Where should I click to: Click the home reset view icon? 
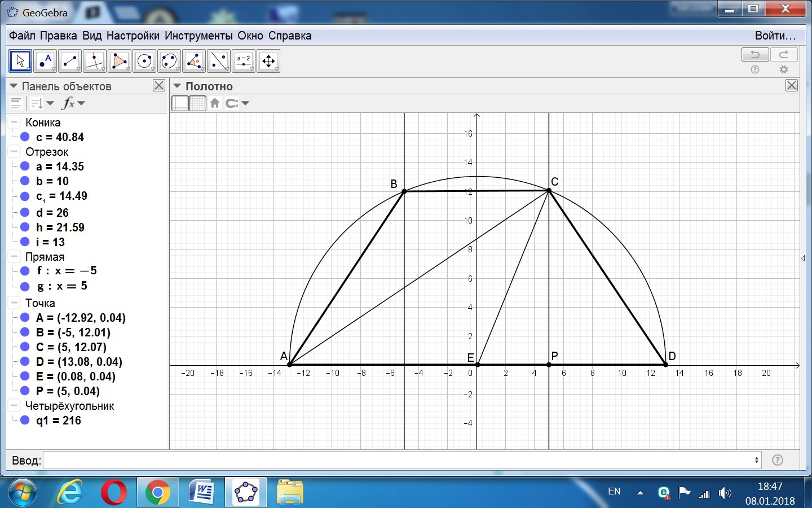coord(215,103)
